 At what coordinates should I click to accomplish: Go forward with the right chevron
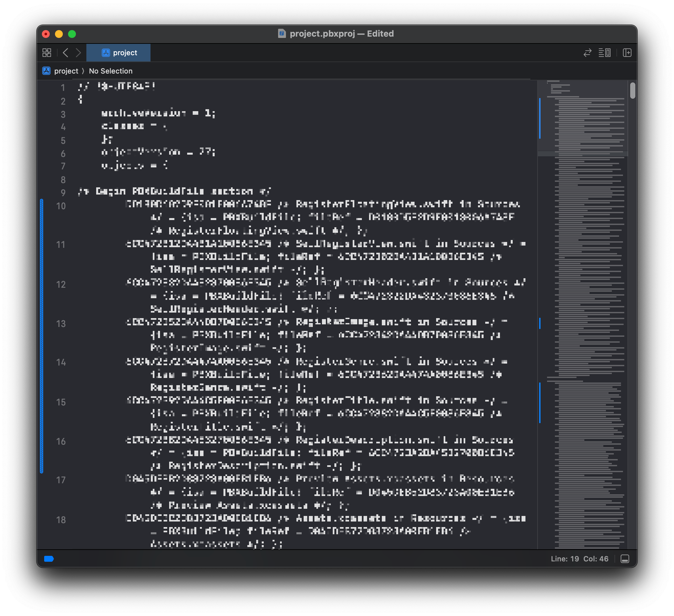pyautogui.click(x=78, y=53)
